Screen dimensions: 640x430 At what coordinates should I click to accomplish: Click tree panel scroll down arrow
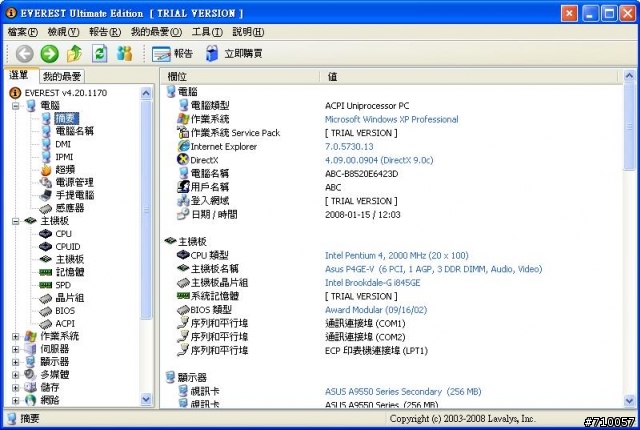146,399
